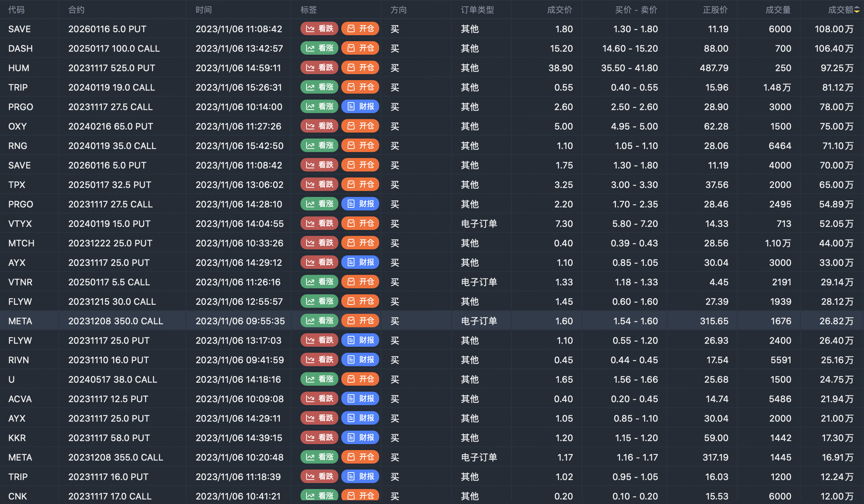Click 看涨 tag in DASH row
This screenshot has height=504, width=864.
point(319,48)
